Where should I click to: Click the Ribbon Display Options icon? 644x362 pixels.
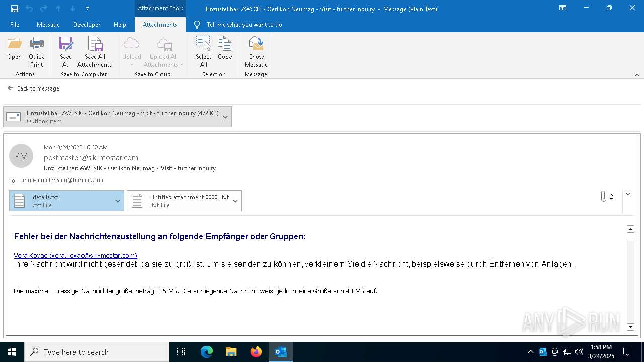point(563,8)
